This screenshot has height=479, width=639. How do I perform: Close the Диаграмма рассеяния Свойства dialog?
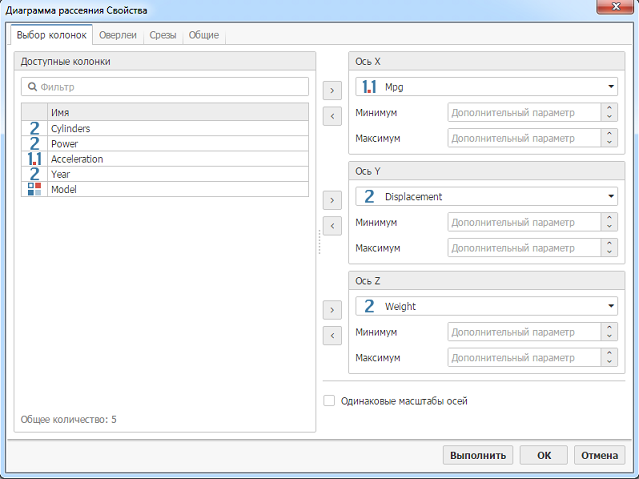point(617,7)
